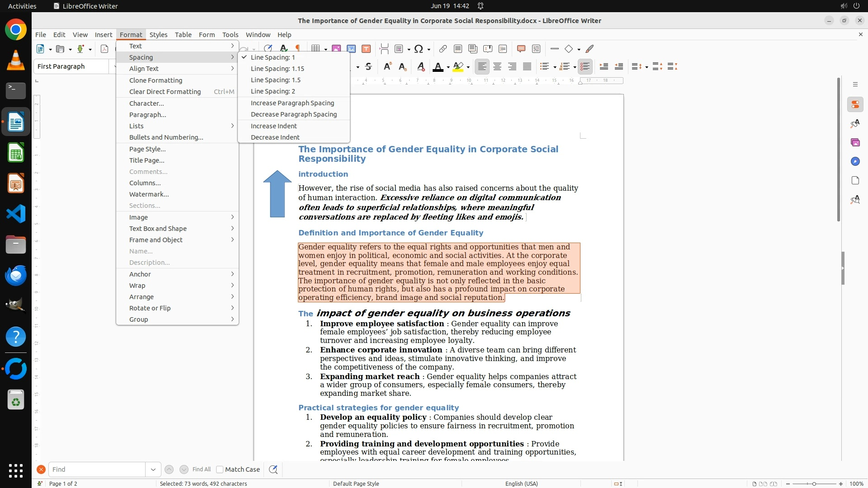The height and width of the screenshot is (488, 868).
Task: Expand the font color dropdown arrow
Action: pyautogui.click(x=448, y=67)
